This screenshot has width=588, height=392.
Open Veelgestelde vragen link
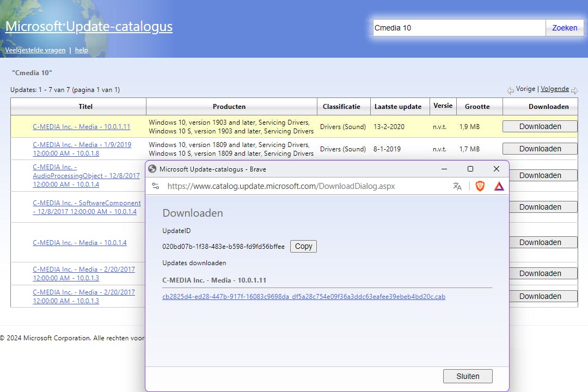coord(35,50)
